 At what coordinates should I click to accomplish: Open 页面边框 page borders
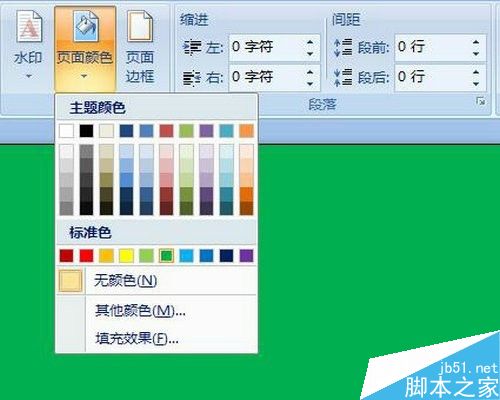(140, 47)
